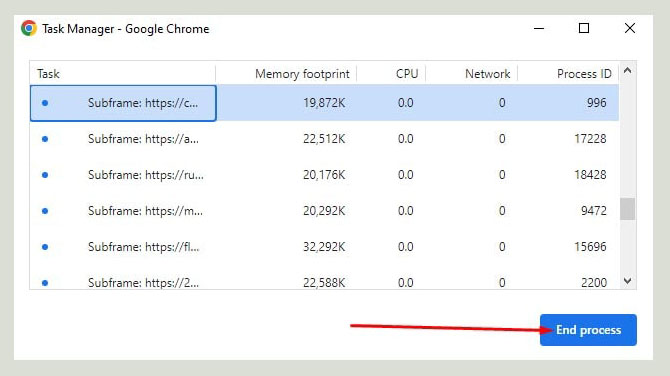Click the 20,292K memory value
The width and height of the screenshot is (670, 376).
tap(324, 211)
